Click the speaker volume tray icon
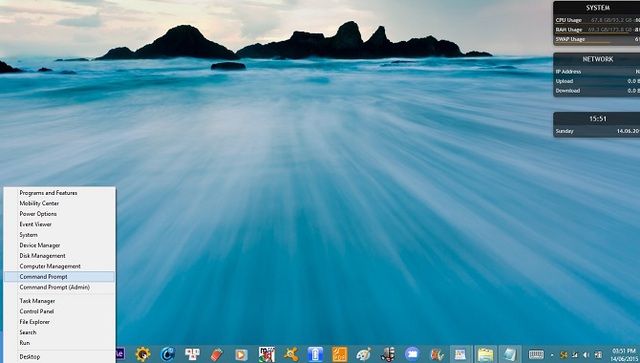The height and width of the screenshot is (363, 640). [x=586, y=355]
